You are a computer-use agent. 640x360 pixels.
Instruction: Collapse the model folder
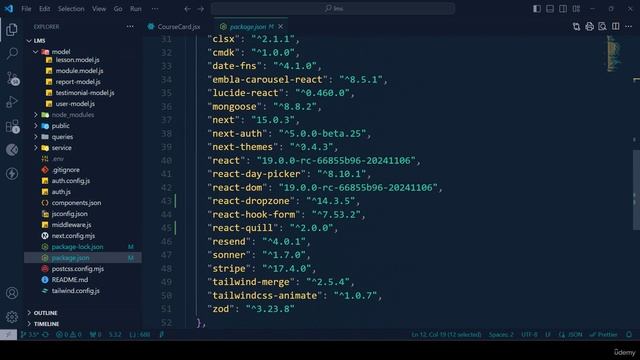click(36, 52)
